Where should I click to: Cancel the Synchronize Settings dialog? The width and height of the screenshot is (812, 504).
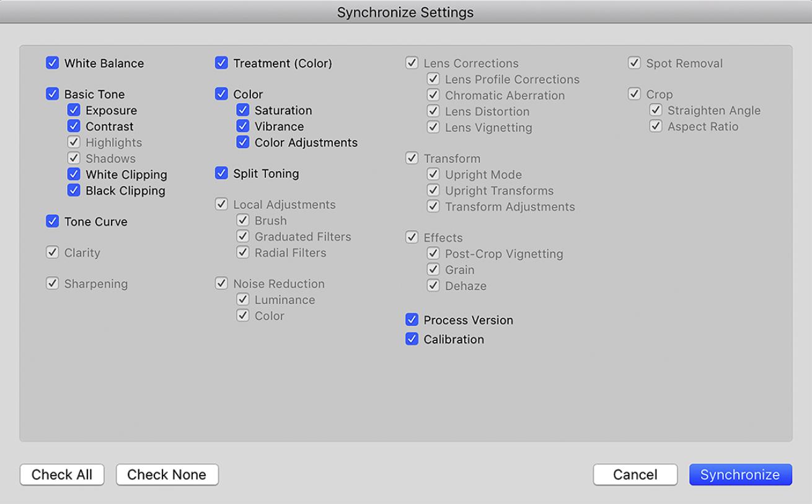[x=635, y=475]
